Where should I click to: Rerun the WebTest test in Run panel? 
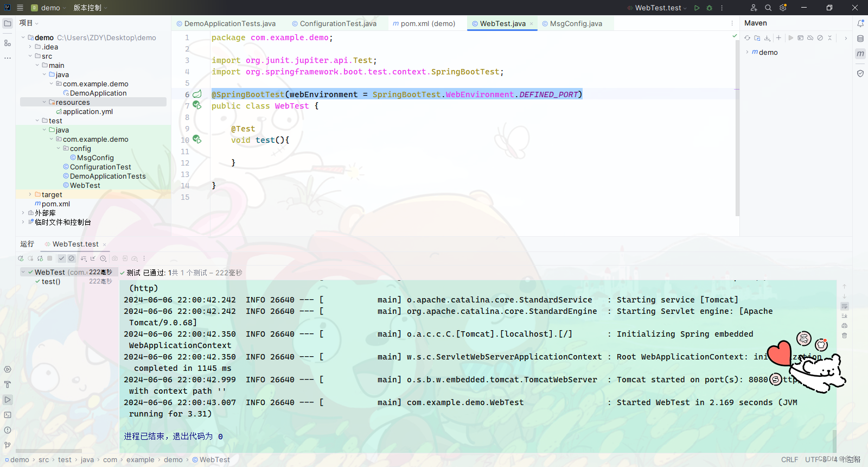(x=21, y=258)
